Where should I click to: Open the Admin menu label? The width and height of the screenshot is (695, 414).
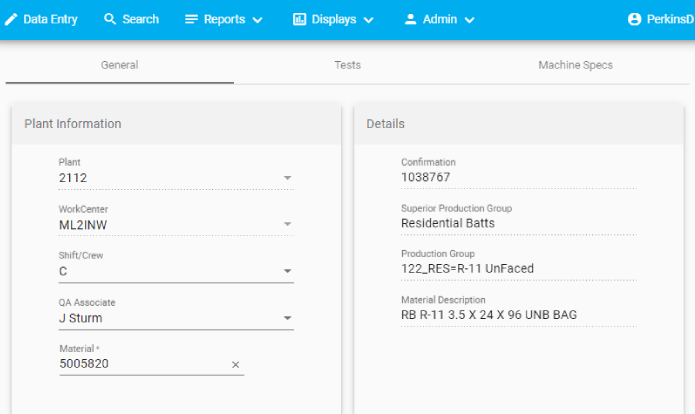coord(440,19)
